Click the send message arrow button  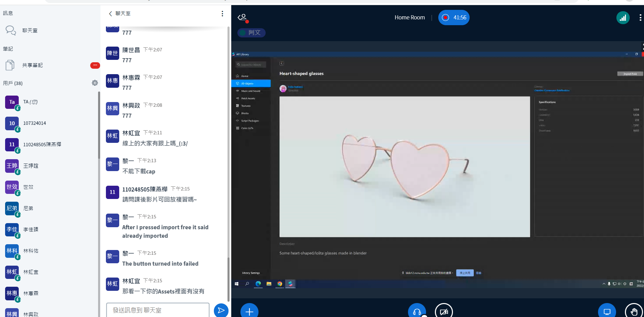point(221,310)
